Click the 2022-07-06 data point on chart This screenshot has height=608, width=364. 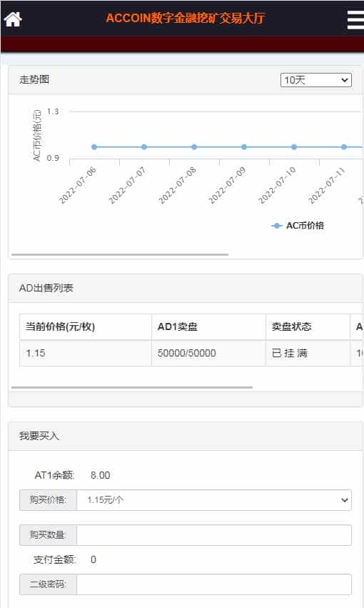94,147
